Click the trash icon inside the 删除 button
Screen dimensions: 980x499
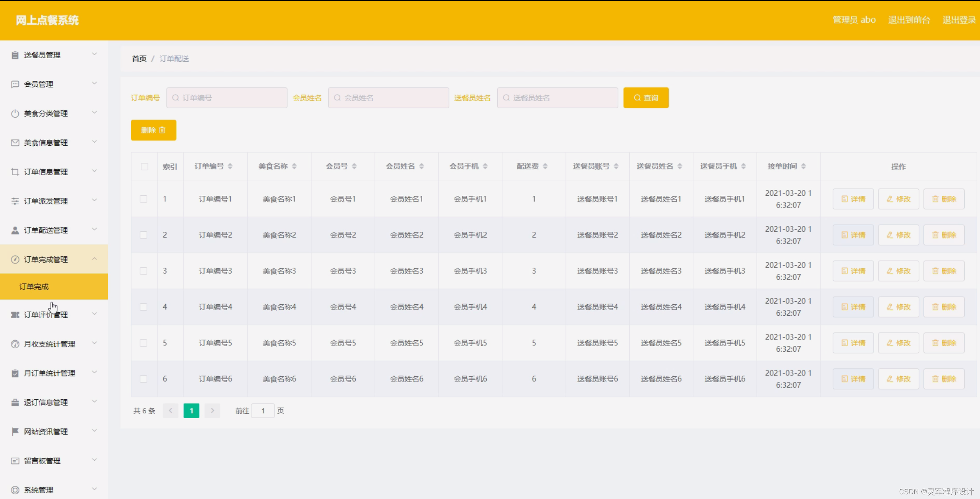(163, 130)
